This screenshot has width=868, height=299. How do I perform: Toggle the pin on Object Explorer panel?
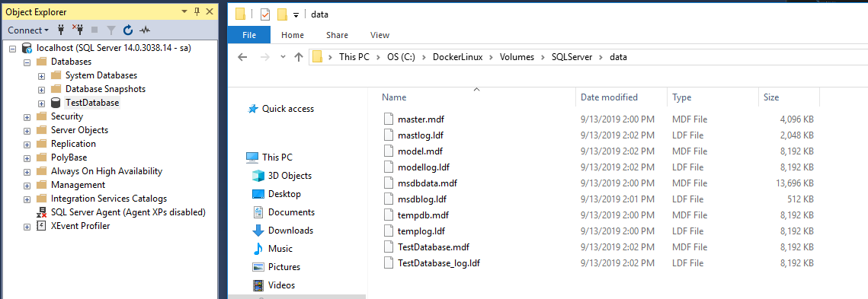coord(197,11)
